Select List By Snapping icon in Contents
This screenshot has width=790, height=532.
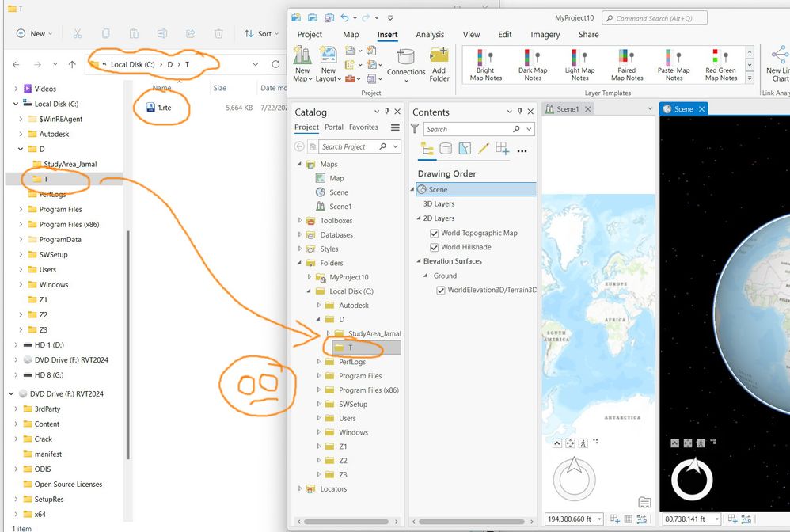[503, 148]
